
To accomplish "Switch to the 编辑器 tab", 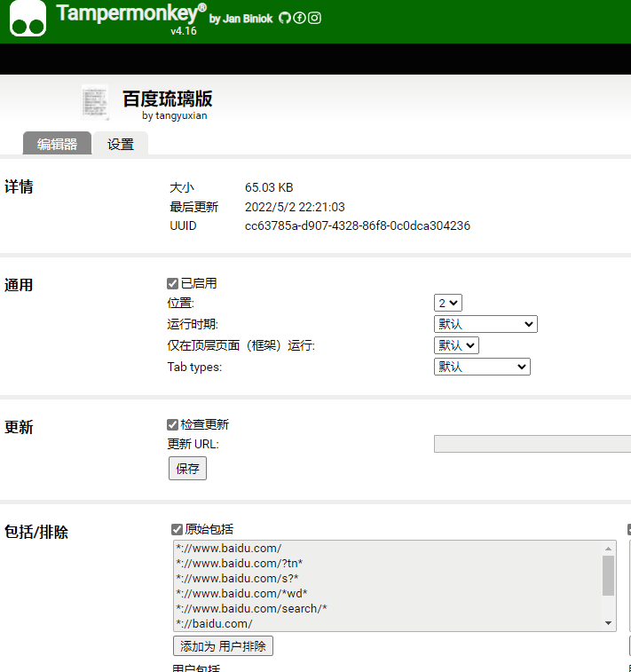I will [57, 144].
